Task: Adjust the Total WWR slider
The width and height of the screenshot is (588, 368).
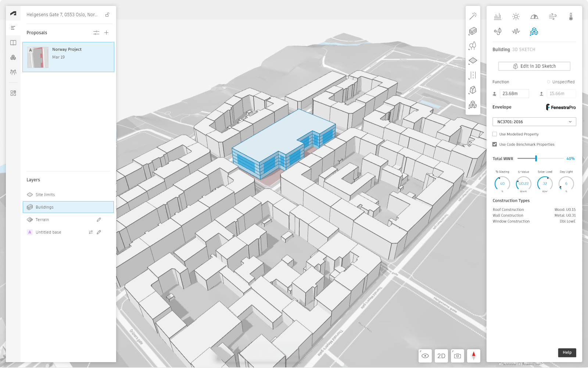Action: tap(536, 158)
